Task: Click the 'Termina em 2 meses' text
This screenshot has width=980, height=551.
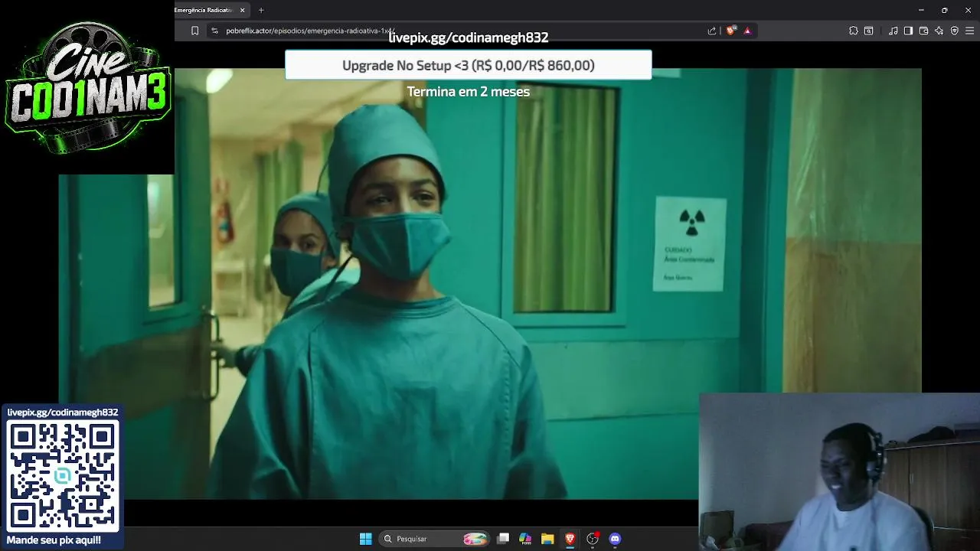Action: coord(469,91)
